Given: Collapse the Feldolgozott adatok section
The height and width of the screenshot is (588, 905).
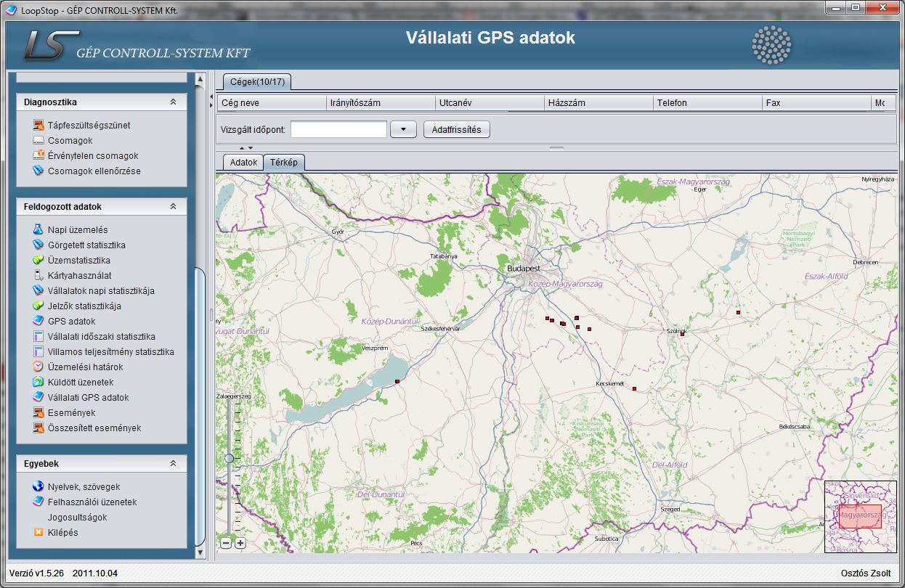Looking at the screenshot, I should coord(173,206).
